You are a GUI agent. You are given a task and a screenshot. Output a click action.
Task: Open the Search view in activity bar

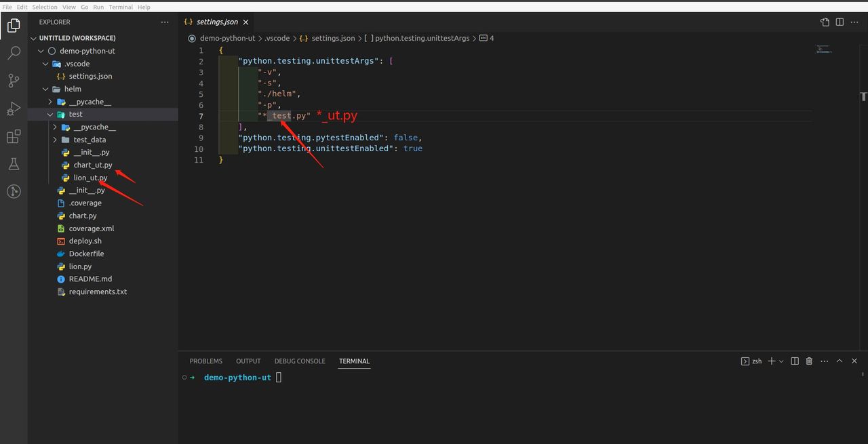point(14,54)
